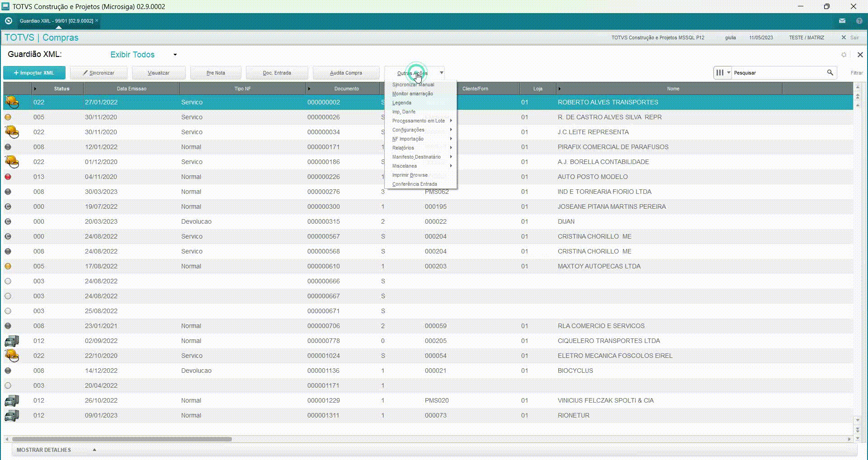Select the RLA COMERCIO E SERVICOS row
Viewport: 868px width, 460px height.
pyautogui.click(x=428, y=326)
